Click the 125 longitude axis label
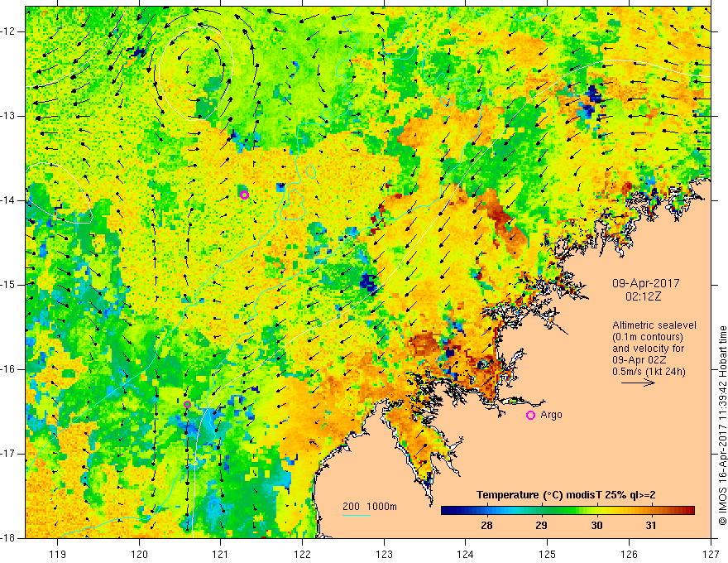 tap(548, 554)
